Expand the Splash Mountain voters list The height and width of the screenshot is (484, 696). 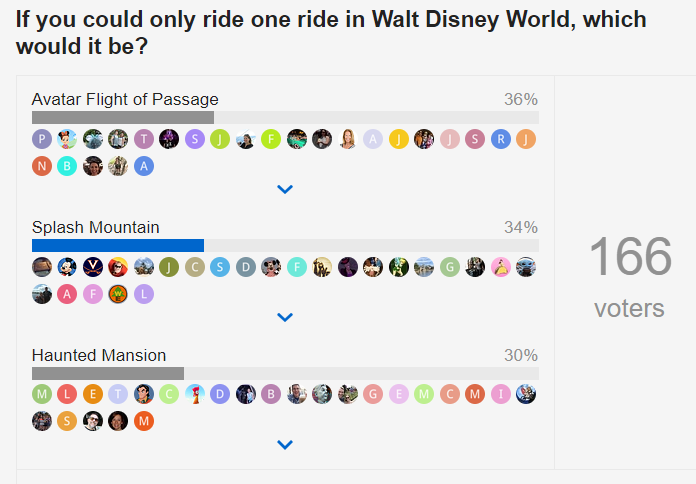click(285, 317)
